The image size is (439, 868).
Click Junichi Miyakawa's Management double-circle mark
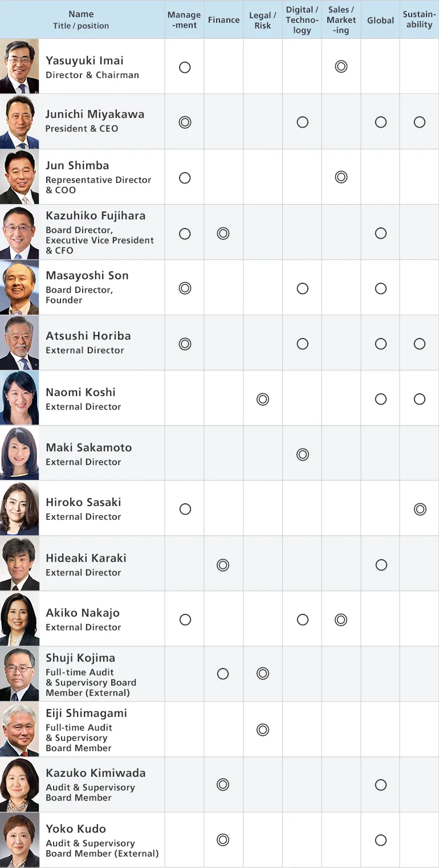pyautogui.click(x=185, y=122)
